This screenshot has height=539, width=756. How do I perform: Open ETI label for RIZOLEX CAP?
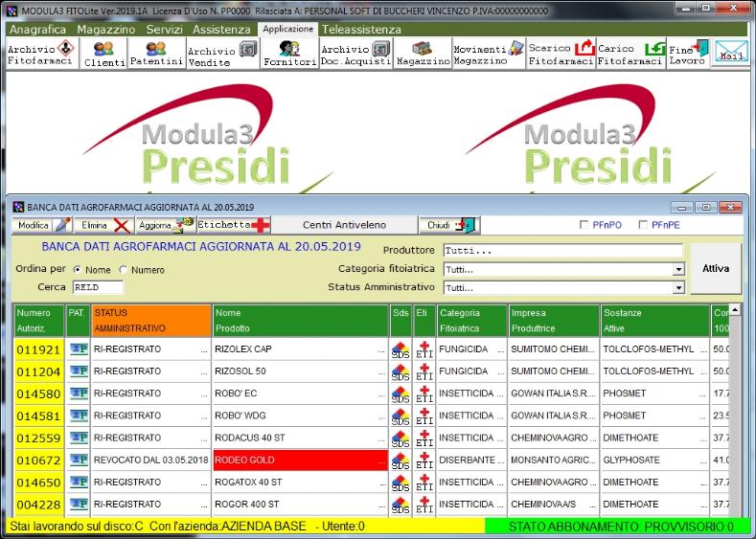point(424,350)
